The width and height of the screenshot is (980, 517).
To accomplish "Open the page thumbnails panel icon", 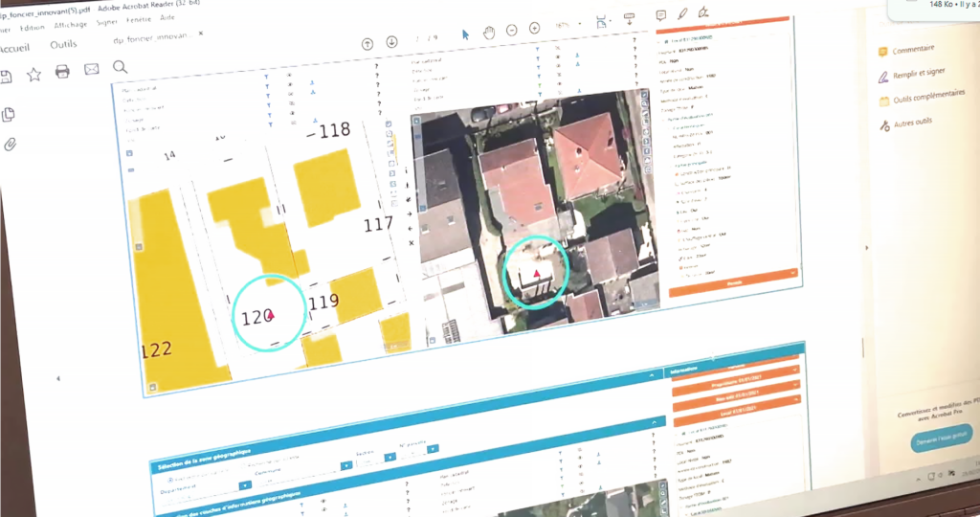I will coord(8,114).
